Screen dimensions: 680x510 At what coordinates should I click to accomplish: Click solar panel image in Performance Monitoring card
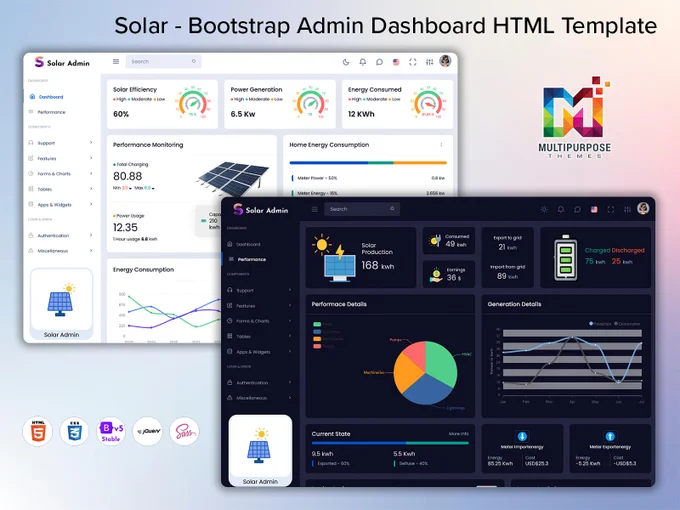click(233, 177)
